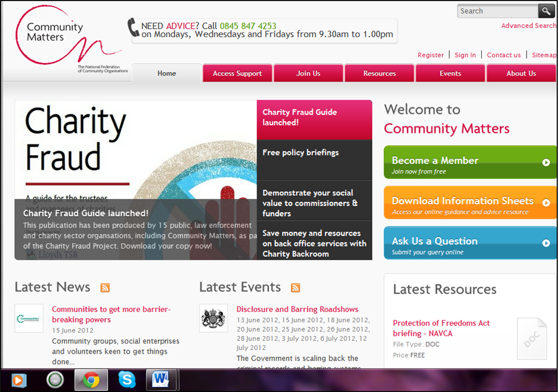This screenshot has width=558, height=392.
Task: Open the Disclosure and Barring Roadshows event
Action: (x=297, y=309)
